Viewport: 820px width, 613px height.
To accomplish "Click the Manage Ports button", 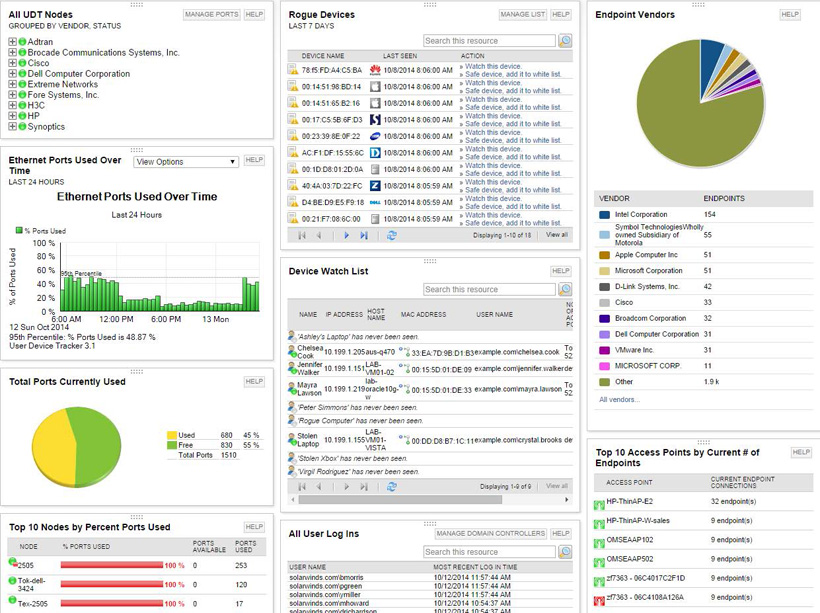I will pyautogui.click(x=212, y=15).
